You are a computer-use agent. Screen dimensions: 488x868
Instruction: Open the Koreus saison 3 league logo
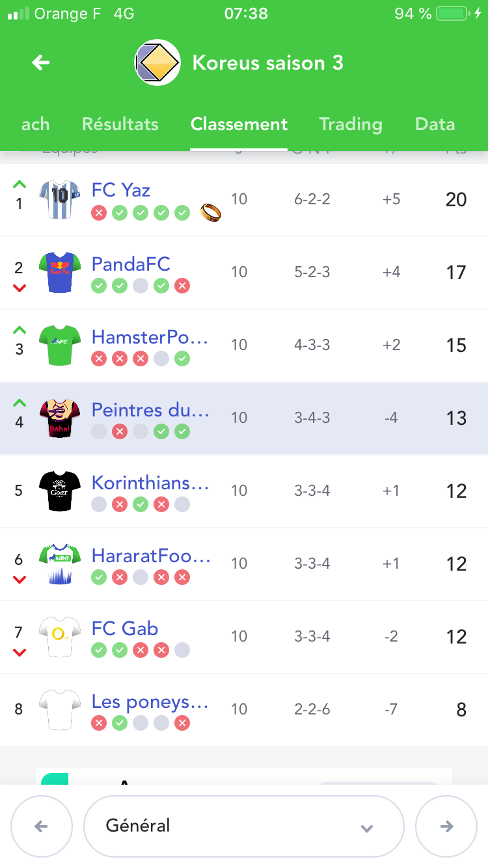coord(157,62)
